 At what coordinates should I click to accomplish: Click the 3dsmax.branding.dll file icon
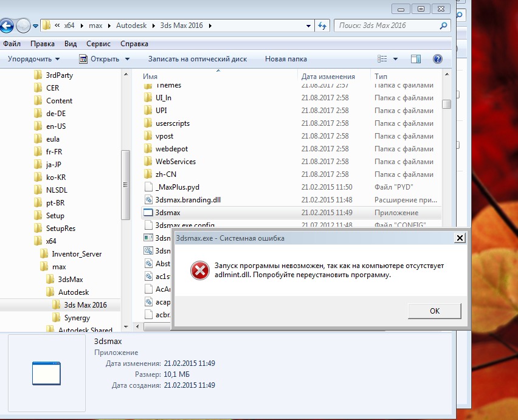point(148,200)
